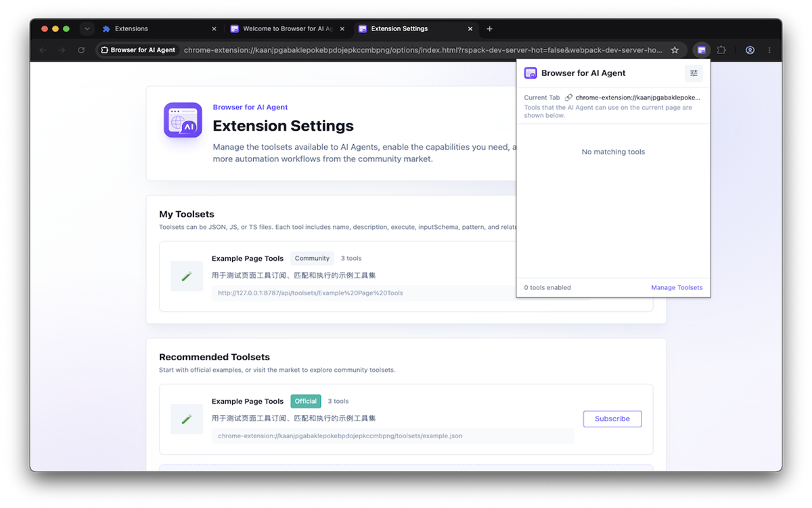Click the No matching tools message
The width and height of the screenshot is (812, 508).
613,152
